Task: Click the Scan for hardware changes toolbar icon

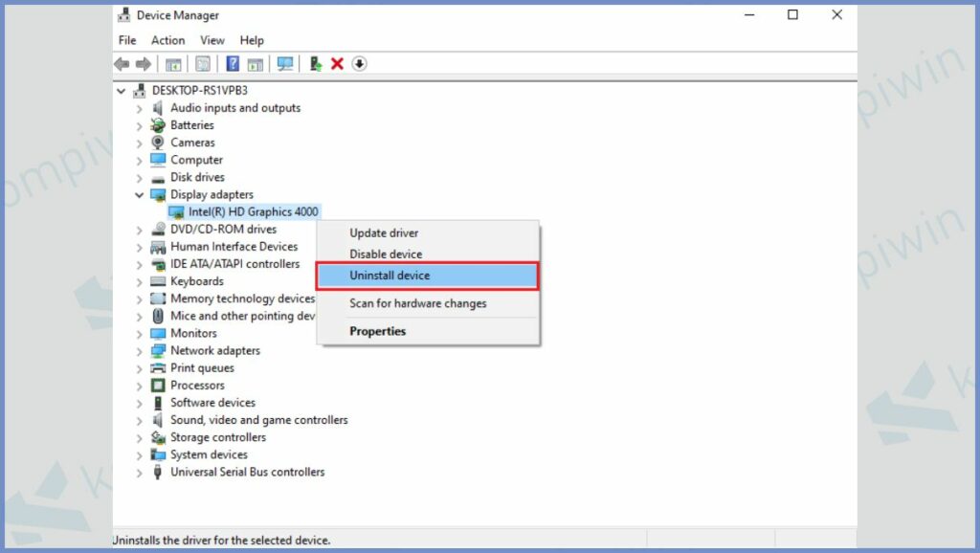Action: coord(284,63)
